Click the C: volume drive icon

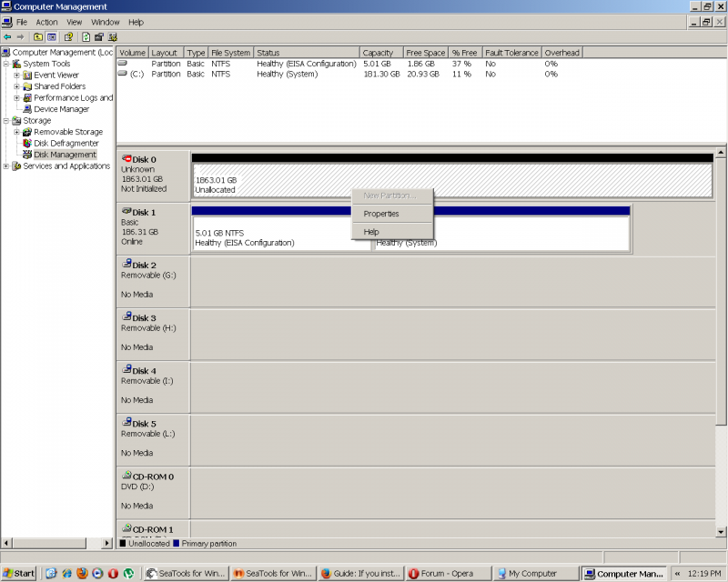[x=123, y=74]
